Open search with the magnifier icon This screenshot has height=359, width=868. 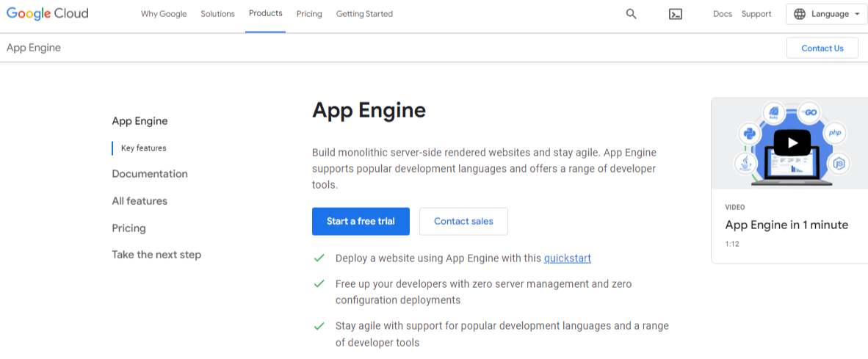coord(631,15)
